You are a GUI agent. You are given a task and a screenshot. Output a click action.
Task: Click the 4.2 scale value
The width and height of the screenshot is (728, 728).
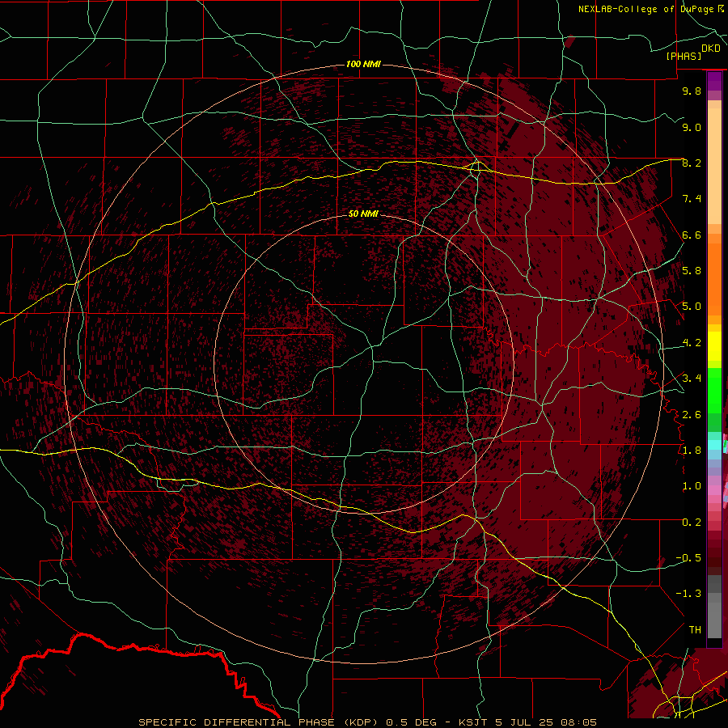tap(692, 343)
